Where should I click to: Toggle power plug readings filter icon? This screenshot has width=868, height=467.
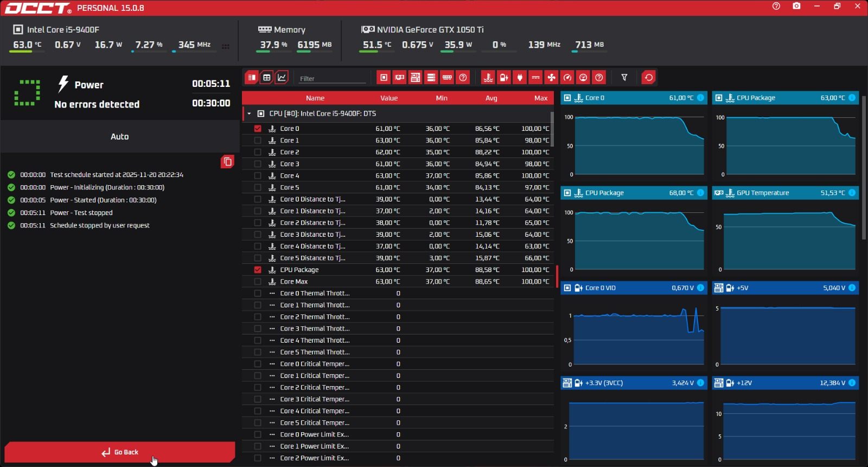pyautogui.click(x=520, y=78)
